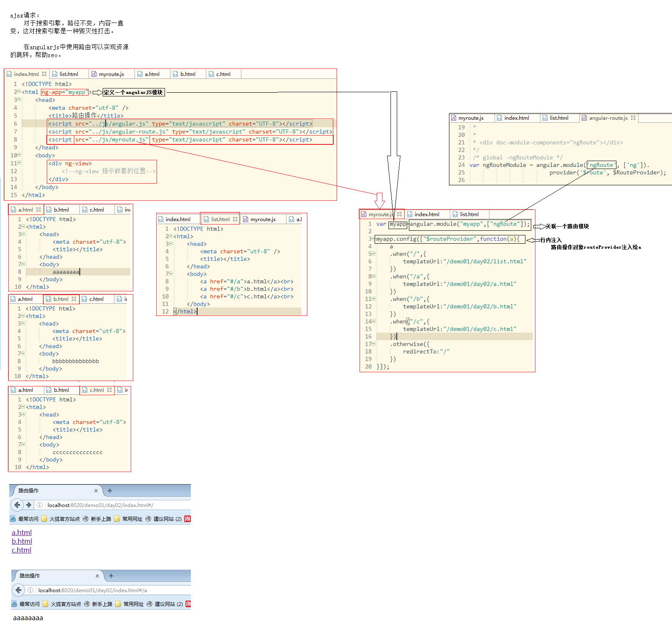The image size is (672, 626).
Task: Close active c.html tab with X icon
Action: [x=109, y=390]
